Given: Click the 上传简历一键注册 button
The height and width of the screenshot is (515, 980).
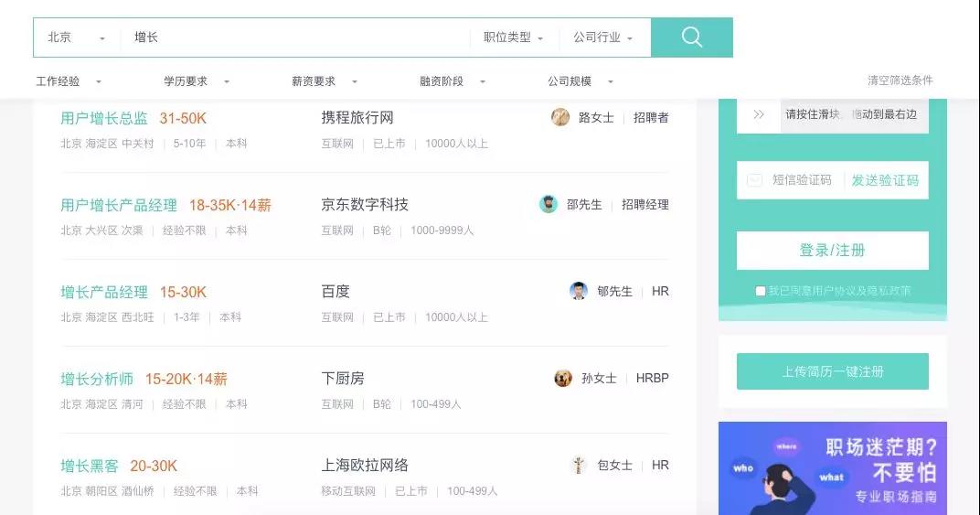Looking at the screenshot, I should click(833, 371).
